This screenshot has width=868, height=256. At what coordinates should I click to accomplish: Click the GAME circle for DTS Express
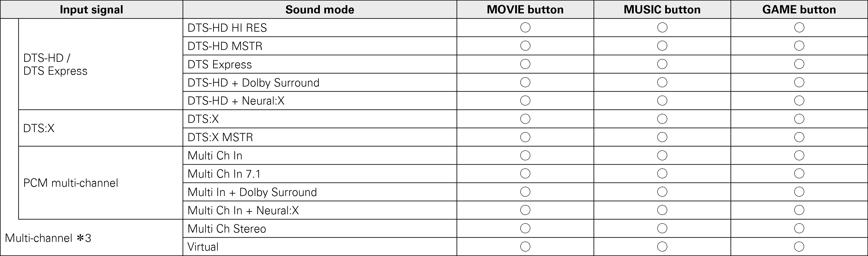(x=799, y=64)
